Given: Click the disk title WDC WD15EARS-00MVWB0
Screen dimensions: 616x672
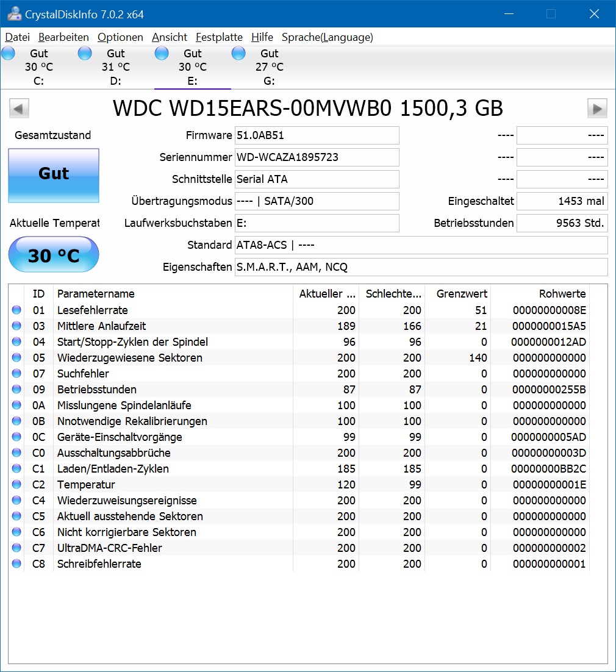Looking at the screenshot, I should (x=252, y=109).
